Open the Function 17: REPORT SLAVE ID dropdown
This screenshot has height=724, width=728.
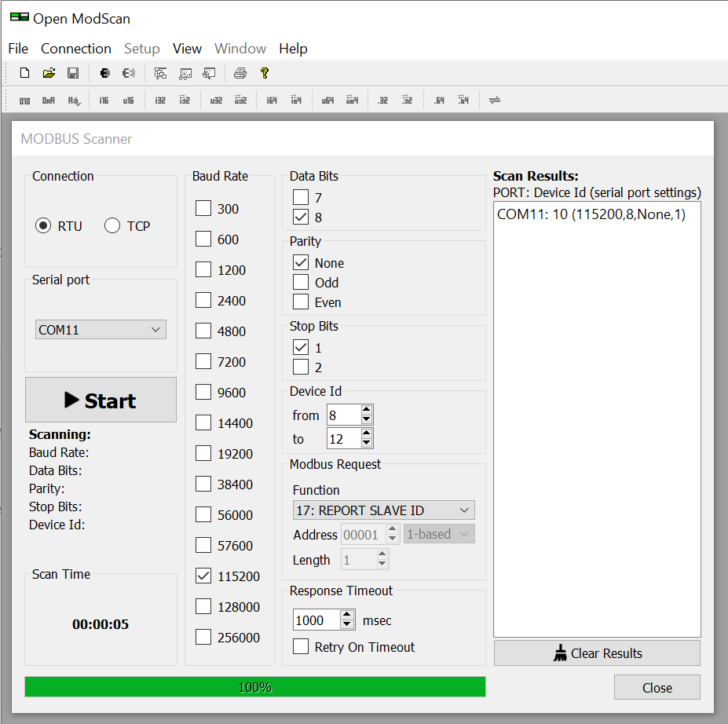coord(383,510)
